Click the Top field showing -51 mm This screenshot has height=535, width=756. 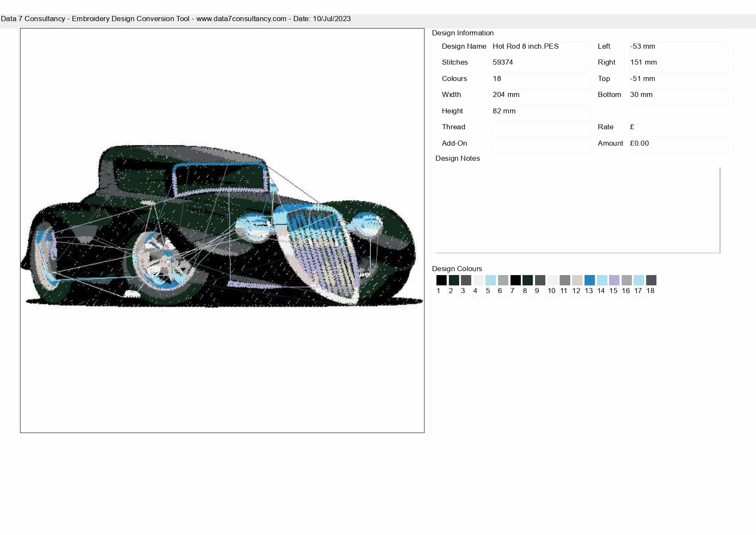(678, 81)
